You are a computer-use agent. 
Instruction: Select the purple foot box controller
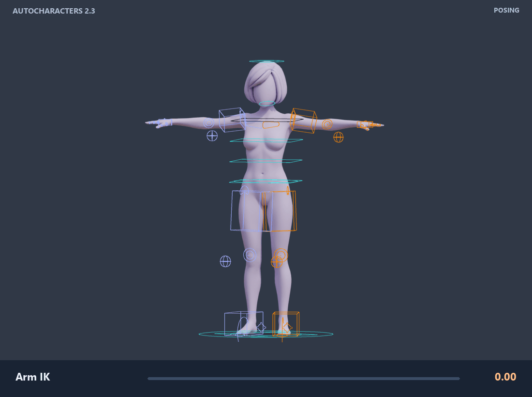point(244,323)
